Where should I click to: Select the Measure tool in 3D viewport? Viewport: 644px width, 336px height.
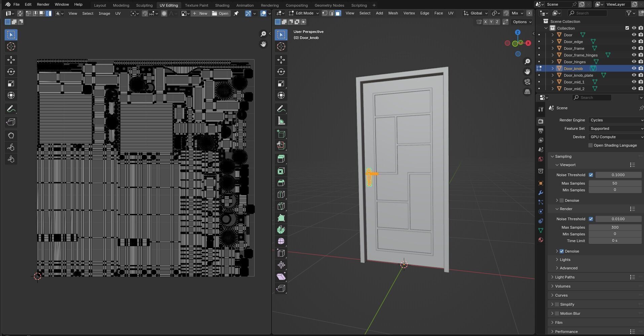pos(281,121)
